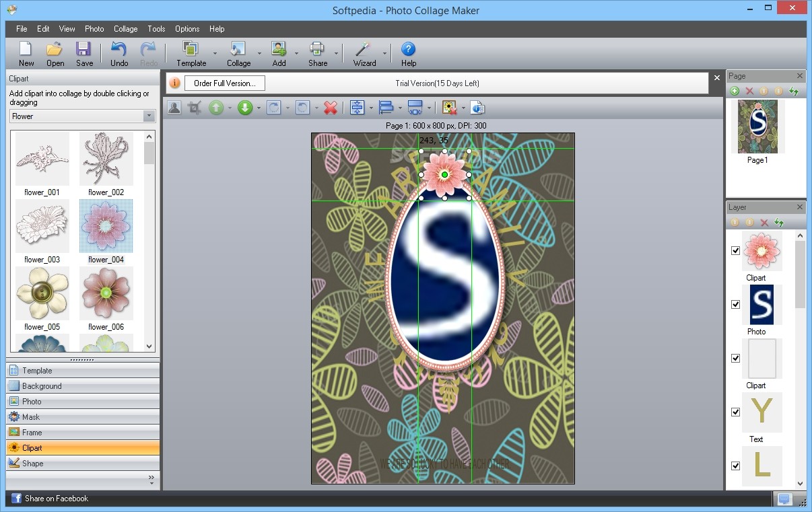This screenshot has height=512, width=812.
Task: Expand the Wizard toolbar dropdown arrow
Action: 385,54
